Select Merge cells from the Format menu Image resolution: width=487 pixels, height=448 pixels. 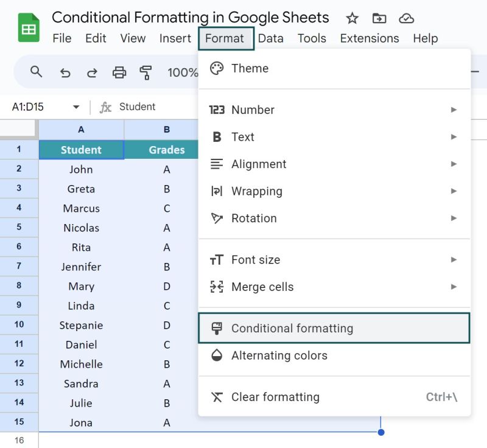[x=264, y=287]
